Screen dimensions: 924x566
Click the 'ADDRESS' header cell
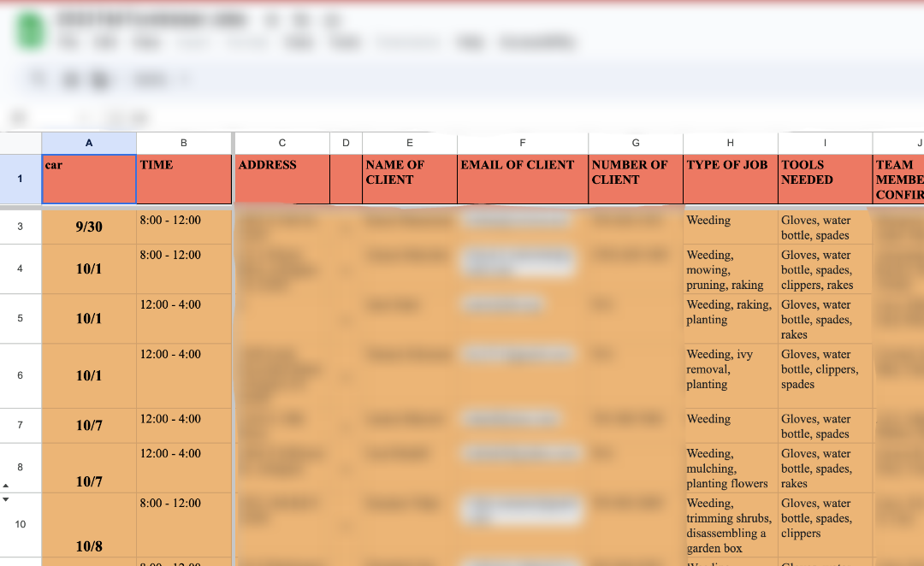[x=282, y=179]
